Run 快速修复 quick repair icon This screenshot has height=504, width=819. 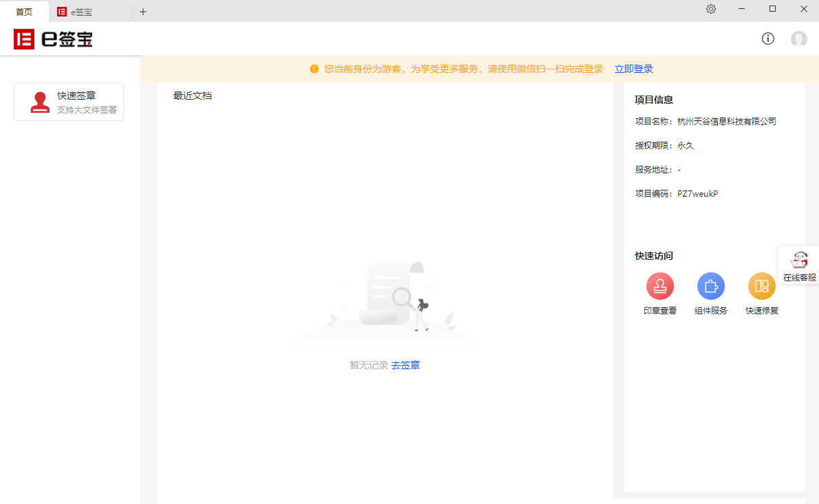761,286
